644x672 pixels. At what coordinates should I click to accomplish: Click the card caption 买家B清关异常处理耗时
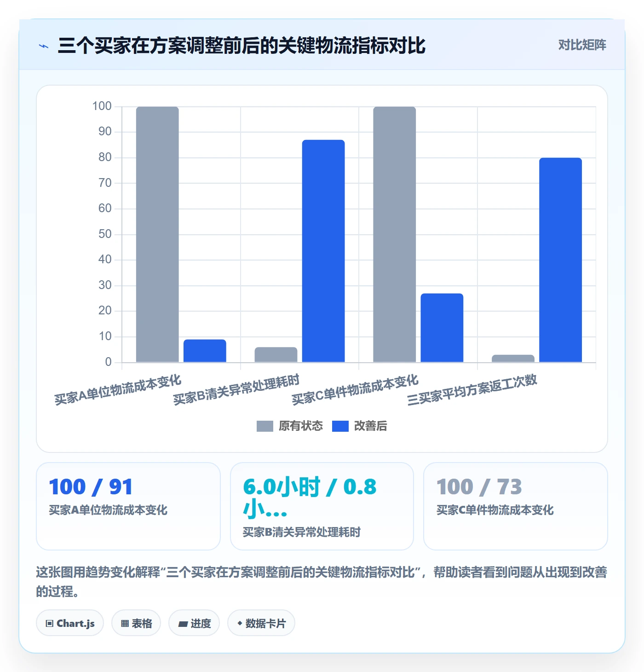pyautogui.click(x=302, y=532)
